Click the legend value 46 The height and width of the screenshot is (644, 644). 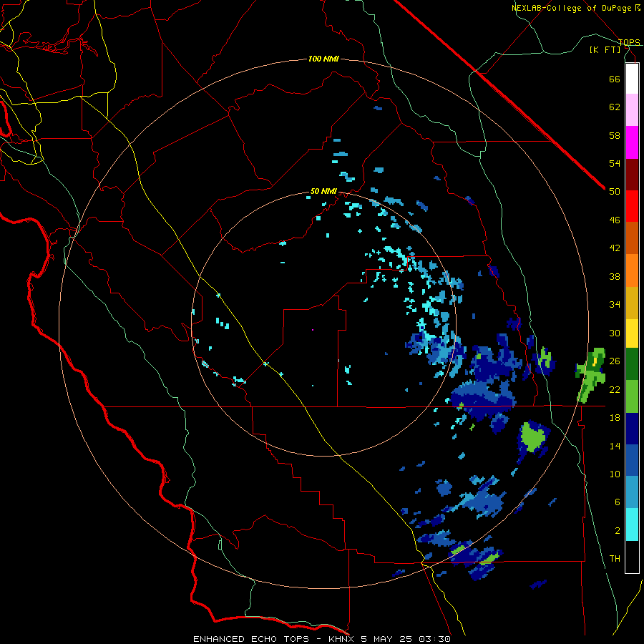tap(615, 220)
